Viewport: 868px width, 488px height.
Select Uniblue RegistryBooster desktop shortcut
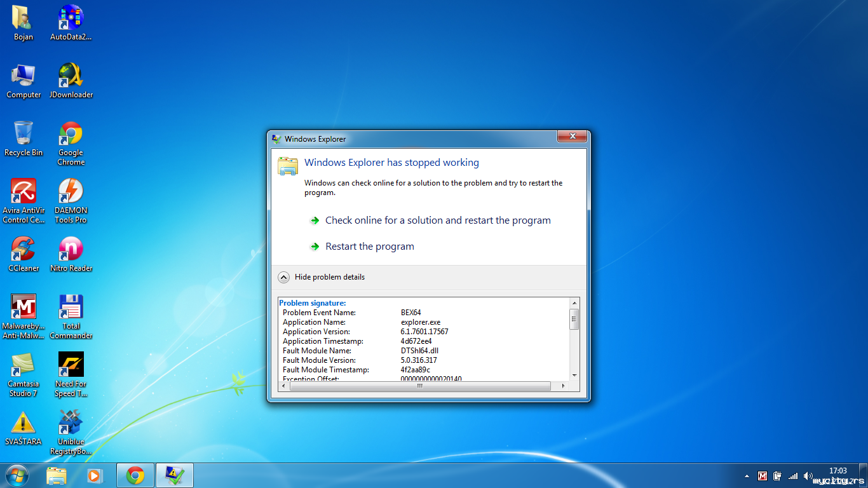pos(71,432)
